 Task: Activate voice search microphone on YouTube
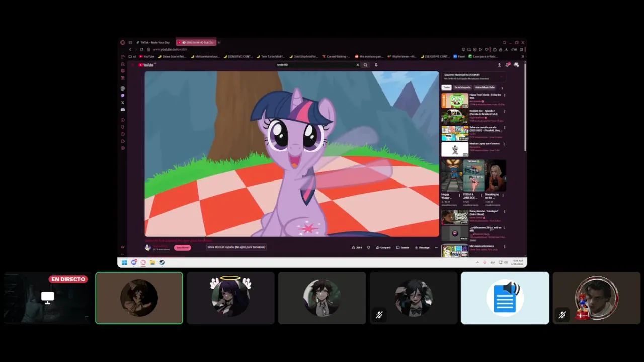[376, 65]
